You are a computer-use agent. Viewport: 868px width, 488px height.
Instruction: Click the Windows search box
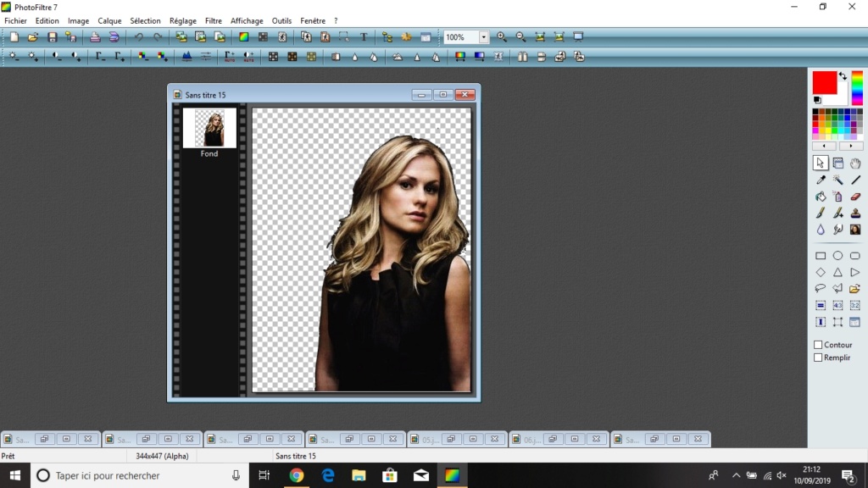140,475
